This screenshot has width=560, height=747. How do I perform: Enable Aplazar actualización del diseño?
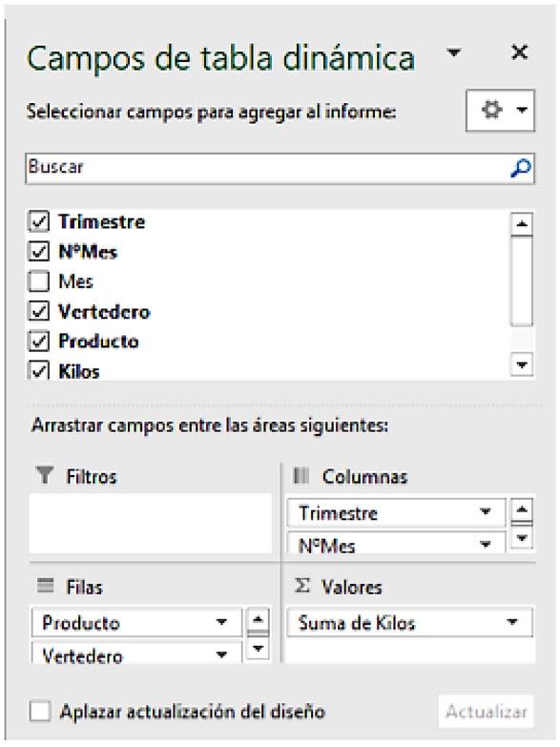tap(39, 712)
